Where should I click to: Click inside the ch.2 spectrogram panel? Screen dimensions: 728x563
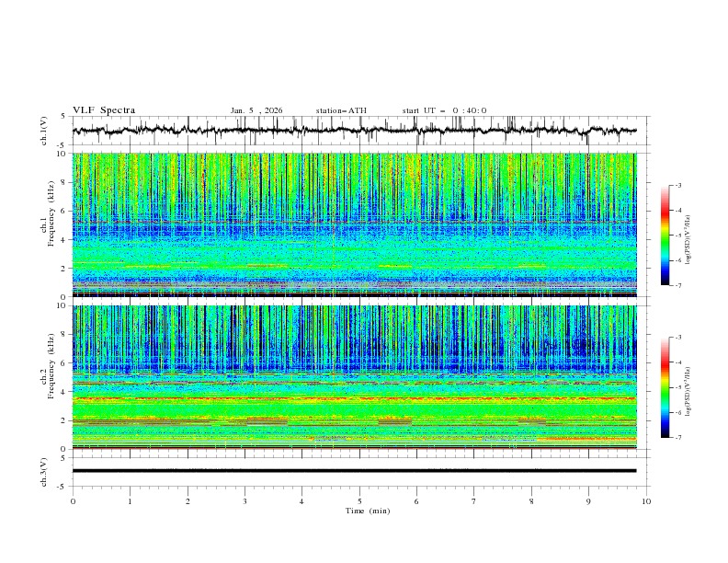tap(355, 377)
